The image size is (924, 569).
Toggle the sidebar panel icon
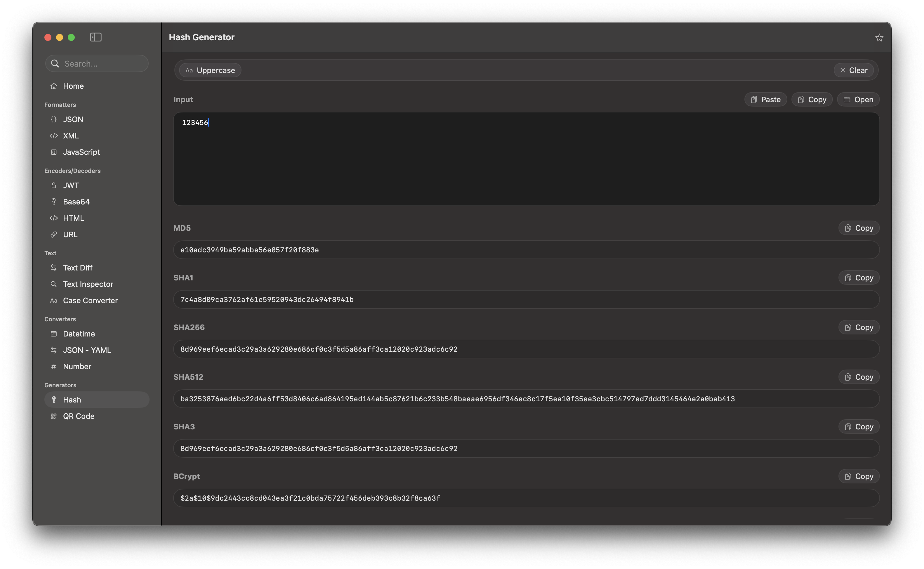[x=95, y=37]
